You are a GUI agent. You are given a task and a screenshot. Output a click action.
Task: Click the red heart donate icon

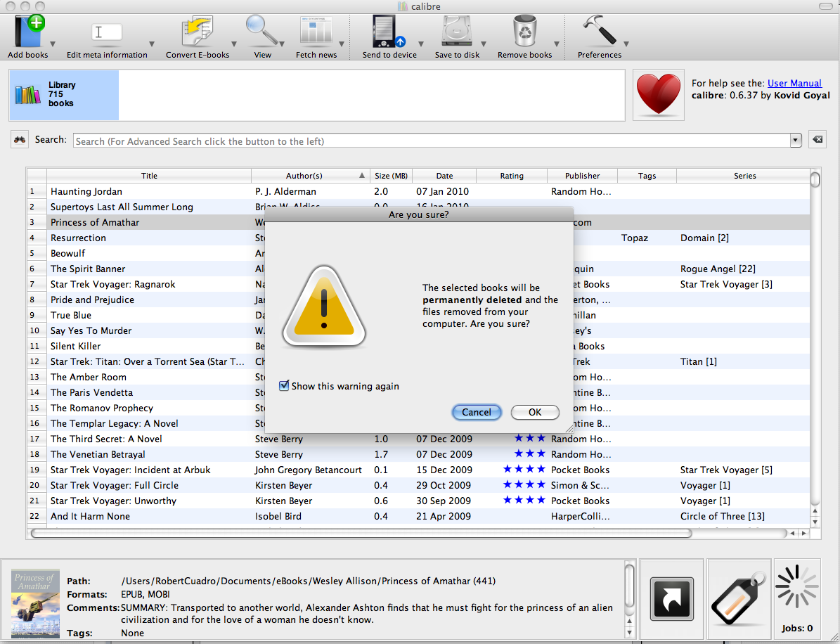tap(659, 95)
